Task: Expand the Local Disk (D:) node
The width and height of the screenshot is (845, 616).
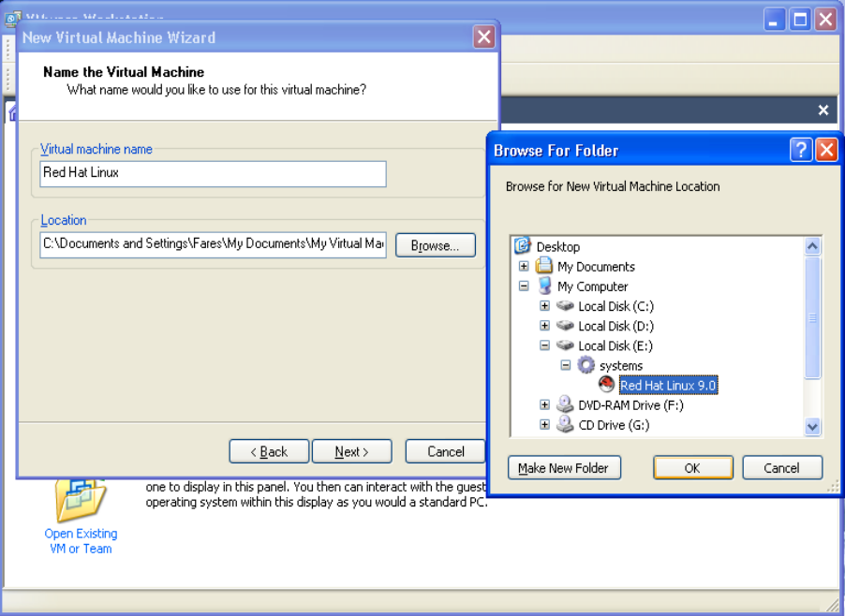Action: click(544, 326)
